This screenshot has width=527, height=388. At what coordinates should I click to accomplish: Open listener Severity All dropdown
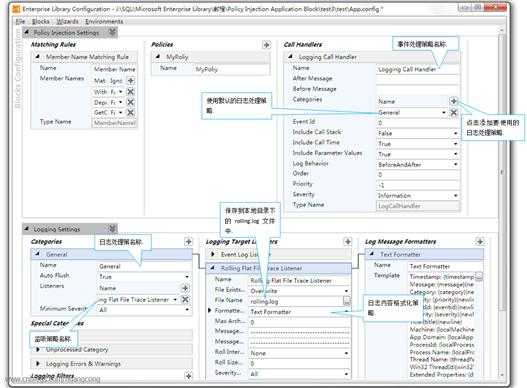346,374
